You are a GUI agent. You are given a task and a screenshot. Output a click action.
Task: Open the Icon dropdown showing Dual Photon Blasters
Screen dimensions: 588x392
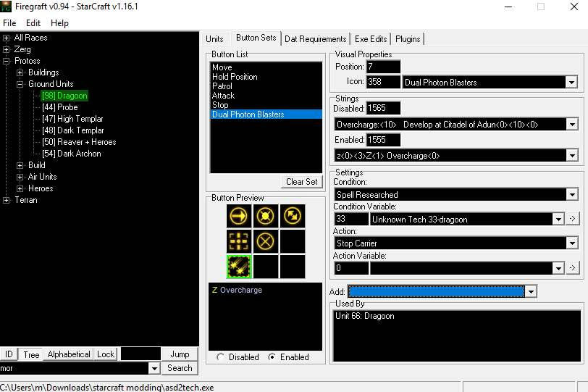pyautogui.click(x=571, y=83)
